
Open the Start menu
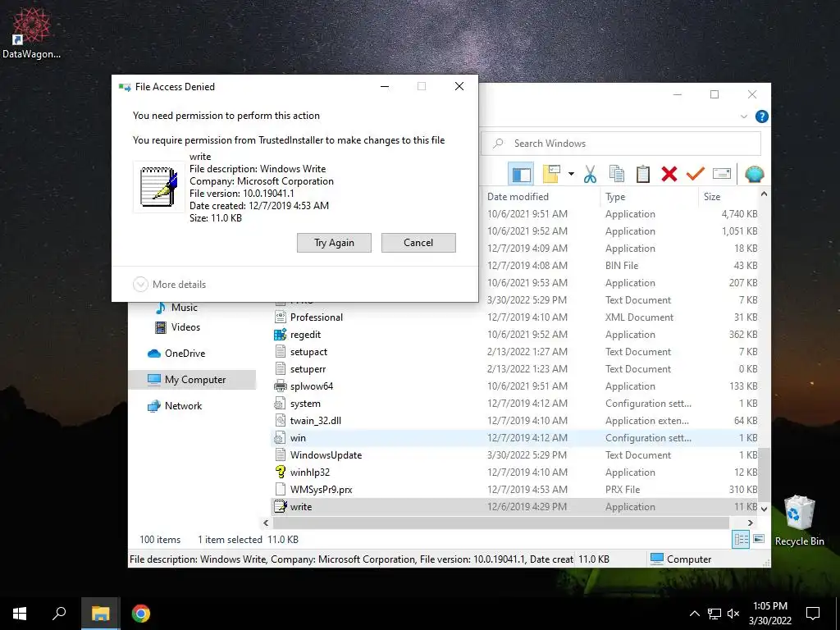coord(20,614)
